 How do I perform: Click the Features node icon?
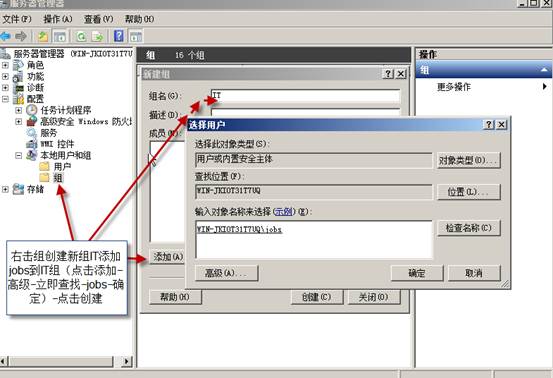pos(18,77)
